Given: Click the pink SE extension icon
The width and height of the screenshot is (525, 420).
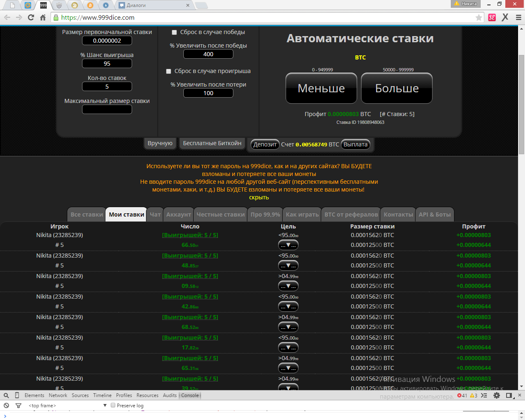Looking at the screenshot, I should tap(492, 17).
